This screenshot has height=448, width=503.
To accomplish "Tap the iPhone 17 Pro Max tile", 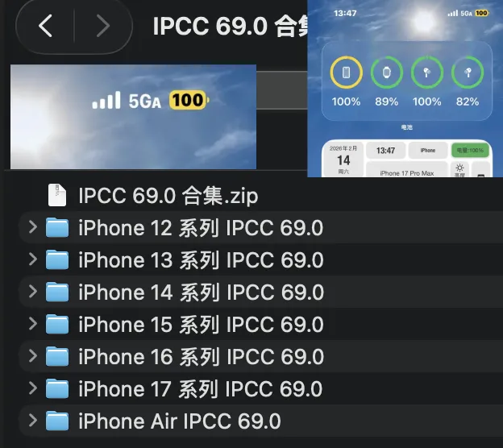I will tap(407, 170).
